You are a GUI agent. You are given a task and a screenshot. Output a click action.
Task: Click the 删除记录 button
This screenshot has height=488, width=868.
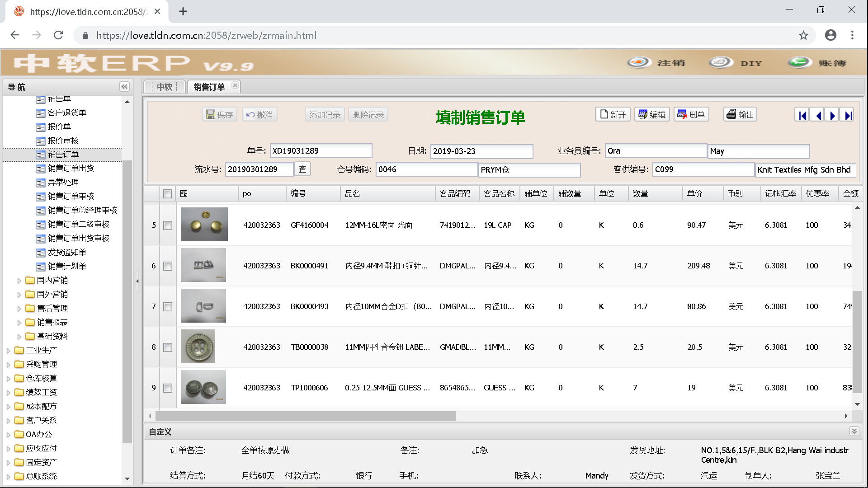[x=368, y=114]
